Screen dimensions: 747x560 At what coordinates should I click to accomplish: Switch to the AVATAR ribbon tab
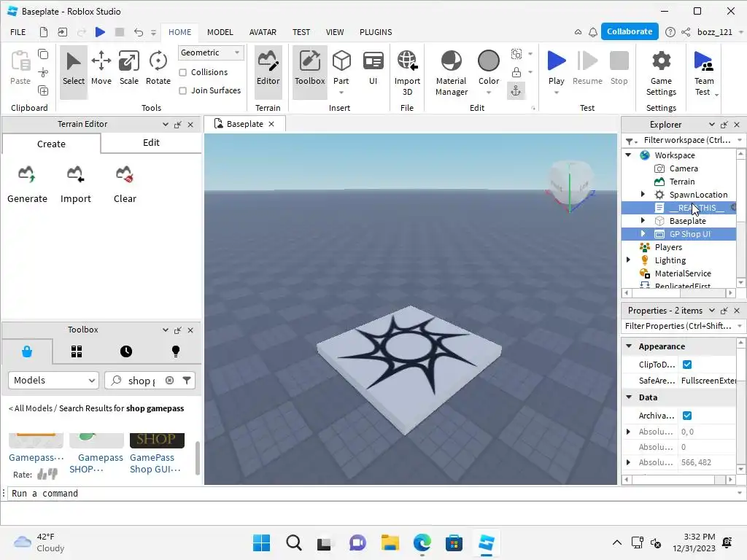coord(263,32)
